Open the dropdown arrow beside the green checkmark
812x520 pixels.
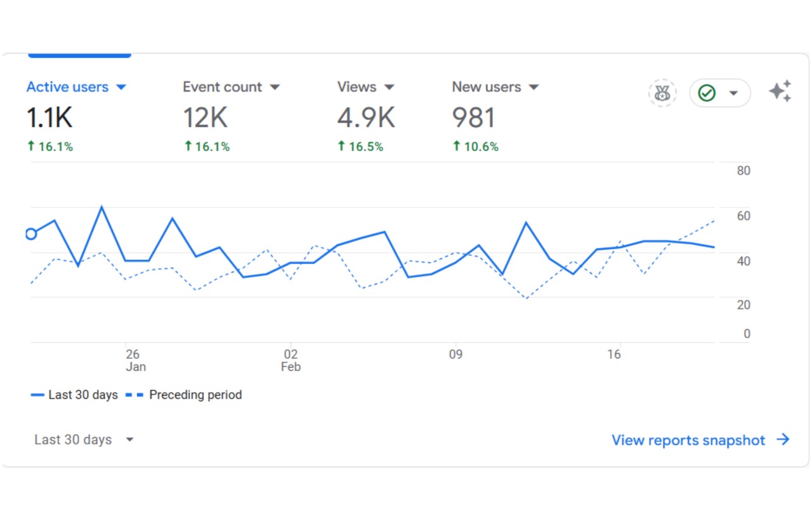pyautogui.click(x=733, y=93)
